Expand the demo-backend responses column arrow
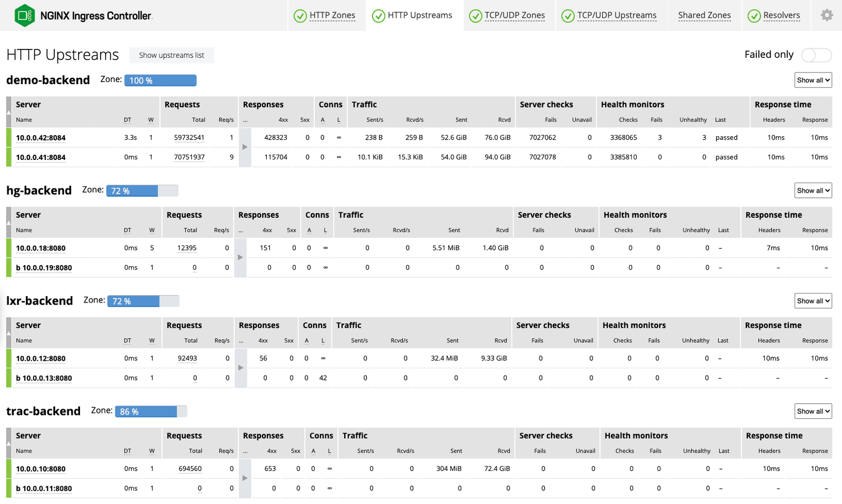The height and width of the screenshot is (504, 842). tap(245, 147)
